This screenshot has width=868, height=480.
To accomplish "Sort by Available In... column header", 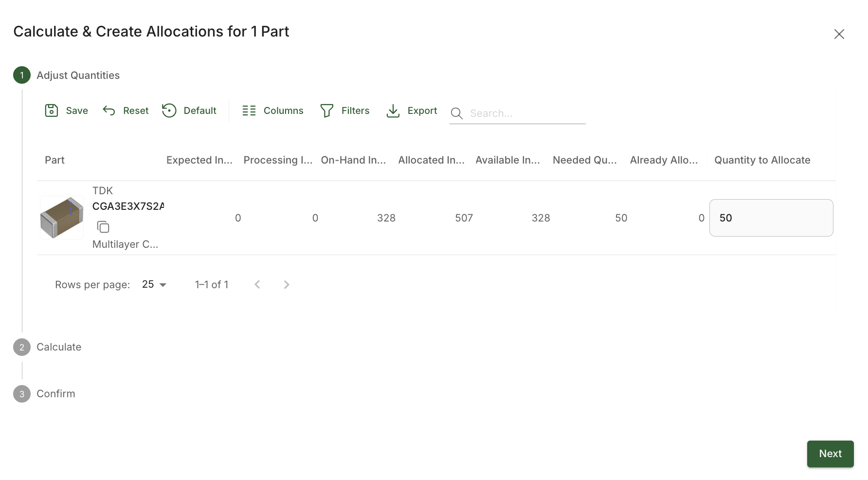I will [x=507, y=160].
